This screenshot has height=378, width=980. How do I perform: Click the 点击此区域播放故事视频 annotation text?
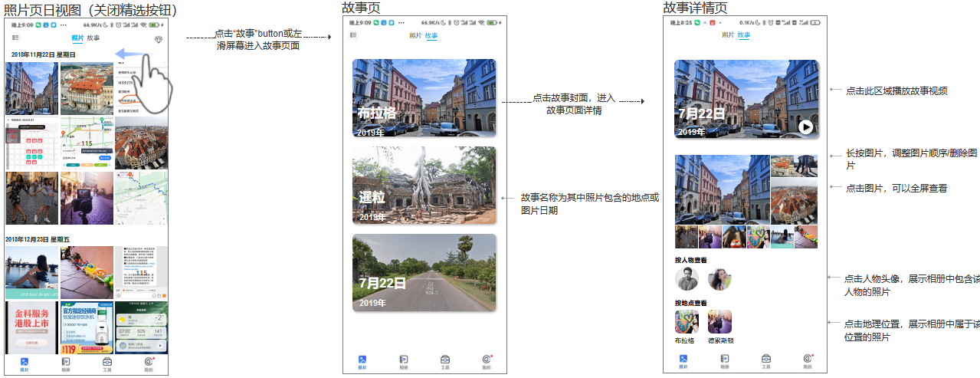tap(896, 90)
